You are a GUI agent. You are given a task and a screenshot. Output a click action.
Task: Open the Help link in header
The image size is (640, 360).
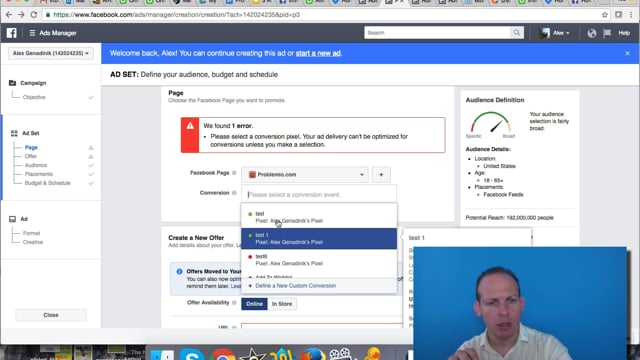(624, 33)
